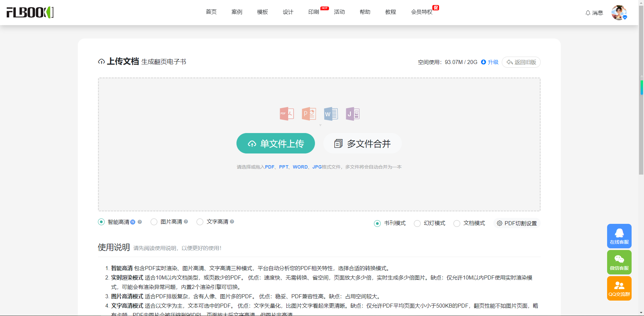
Task: Open the 在线客服 online support widget
Action: point(619,236)
